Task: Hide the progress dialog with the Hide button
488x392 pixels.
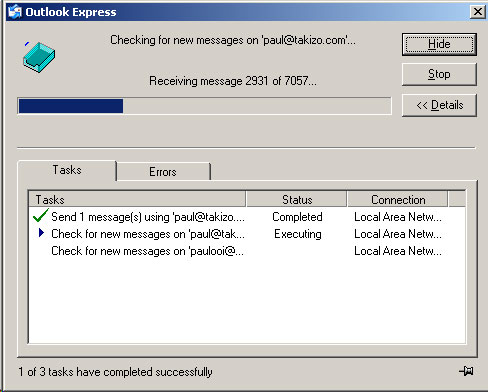Action: click(x=439, y=44)
